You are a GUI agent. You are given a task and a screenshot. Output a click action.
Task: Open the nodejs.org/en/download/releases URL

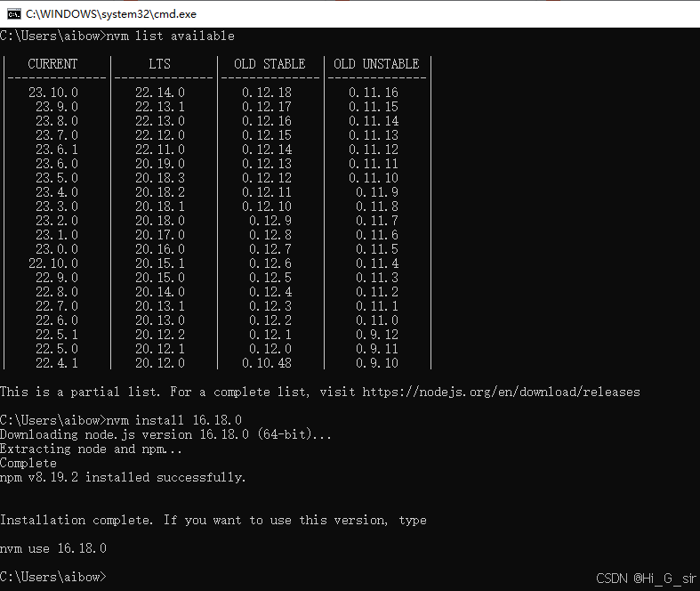click(501, 392)
